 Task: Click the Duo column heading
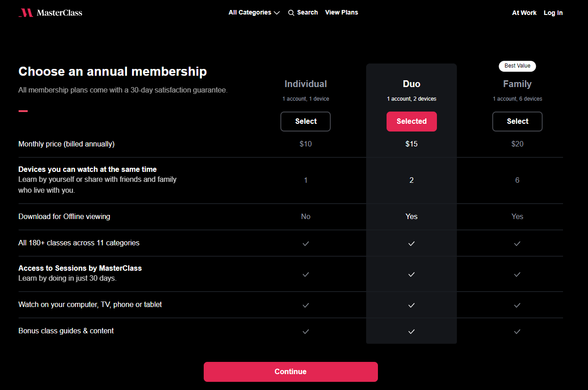[412, 84]
